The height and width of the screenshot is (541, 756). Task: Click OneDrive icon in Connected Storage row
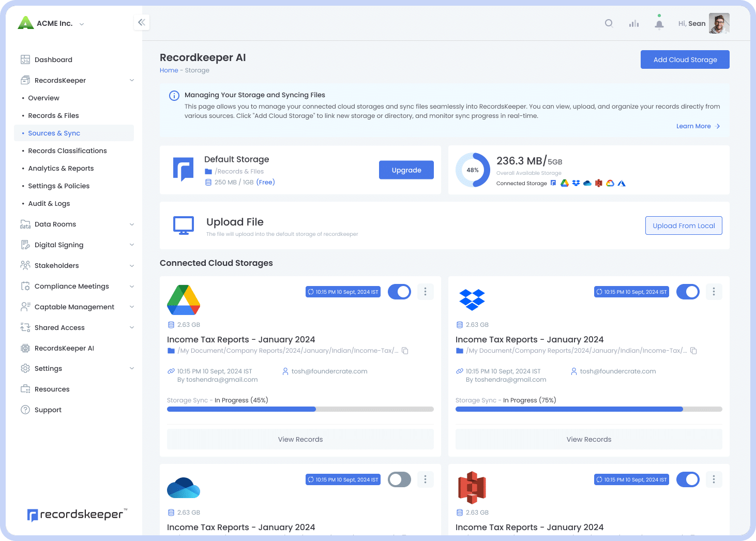pyautogui.click(x=587, y=183)
